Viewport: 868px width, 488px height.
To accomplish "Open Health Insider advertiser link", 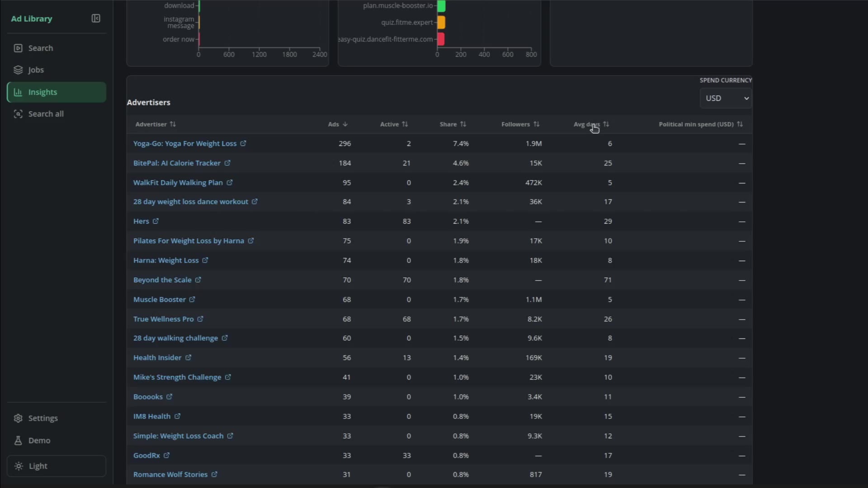I will [157, 357].
